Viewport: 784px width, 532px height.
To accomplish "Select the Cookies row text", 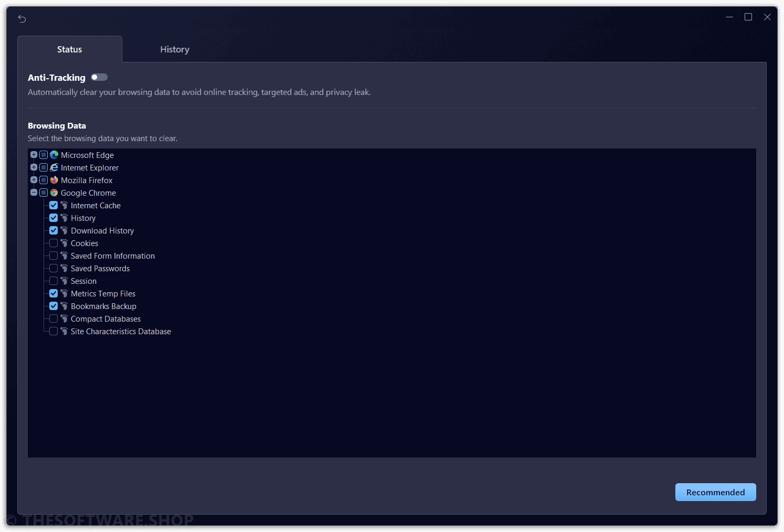I will (x=84, y=243).
